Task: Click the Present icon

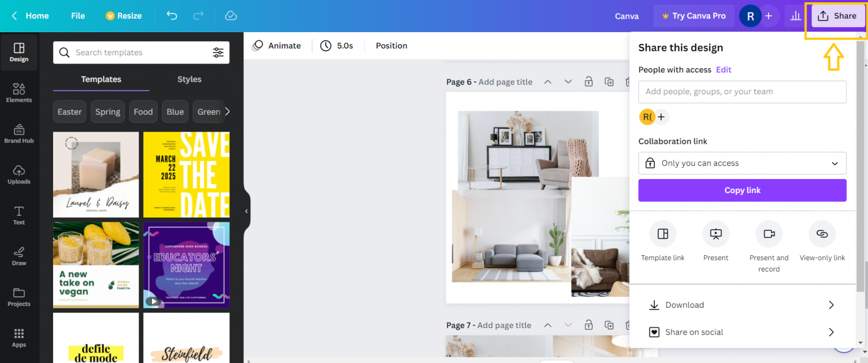Action: [x=716, y=234]
